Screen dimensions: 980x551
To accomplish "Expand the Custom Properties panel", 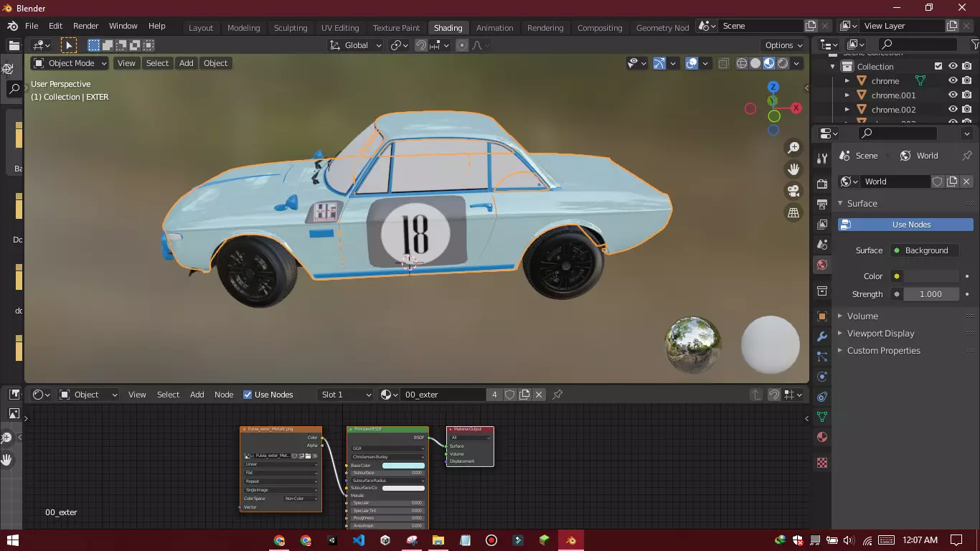I will [x=883, y=350].
